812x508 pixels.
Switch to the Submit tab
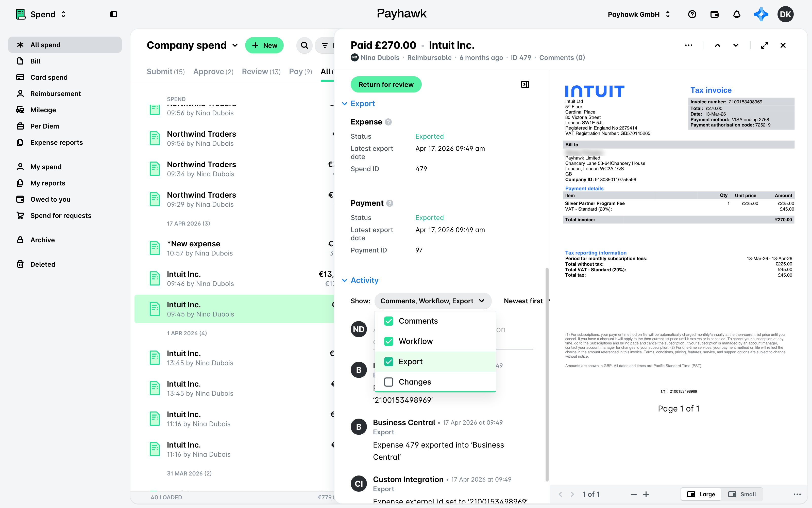coord(165,72)
